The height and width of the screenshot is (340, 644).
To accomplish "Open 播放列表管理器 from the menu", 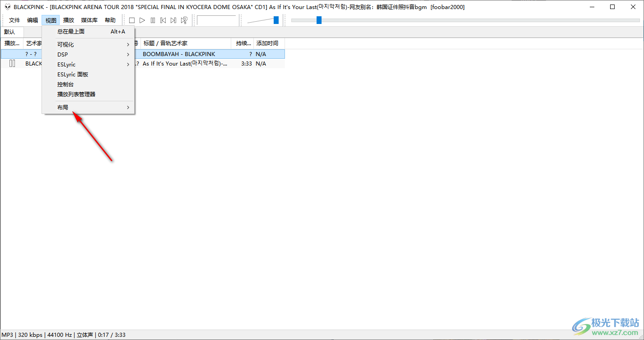I will (89, 94).
